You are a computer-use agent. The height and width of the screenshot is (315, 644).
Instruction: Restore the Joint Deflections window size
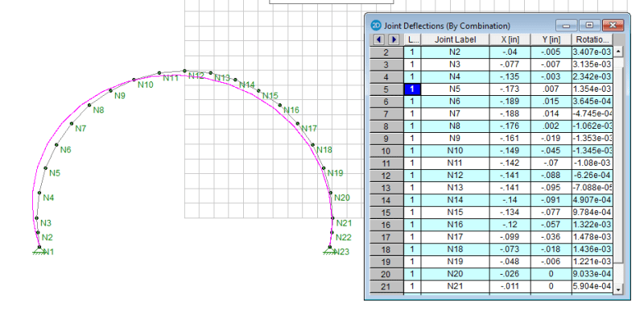[x=590, y=26]
